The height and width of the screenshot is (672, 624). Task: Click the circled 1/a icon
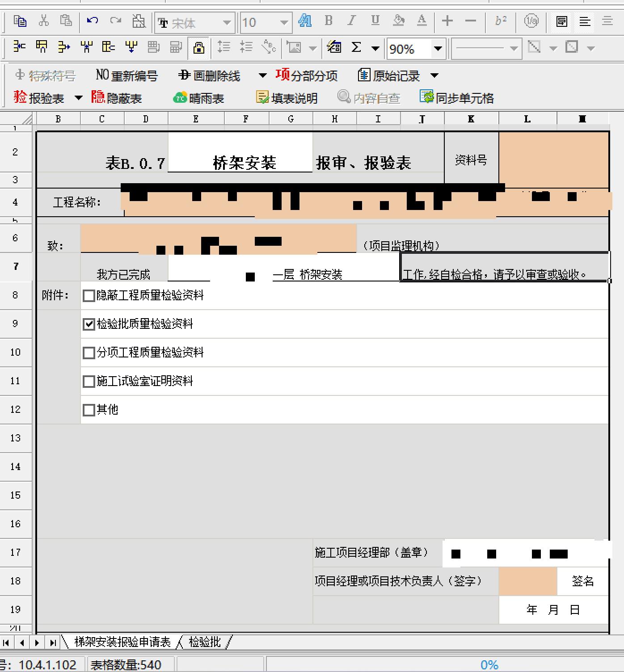pyautogui.click(x=531, y=21)
